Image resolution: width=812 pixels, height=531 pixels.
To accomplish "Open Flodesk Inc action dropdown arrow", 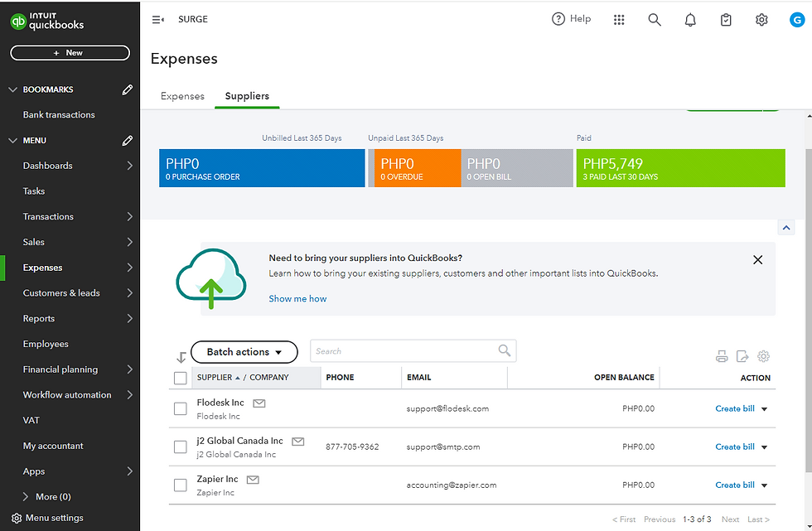I will pos(764,409).
